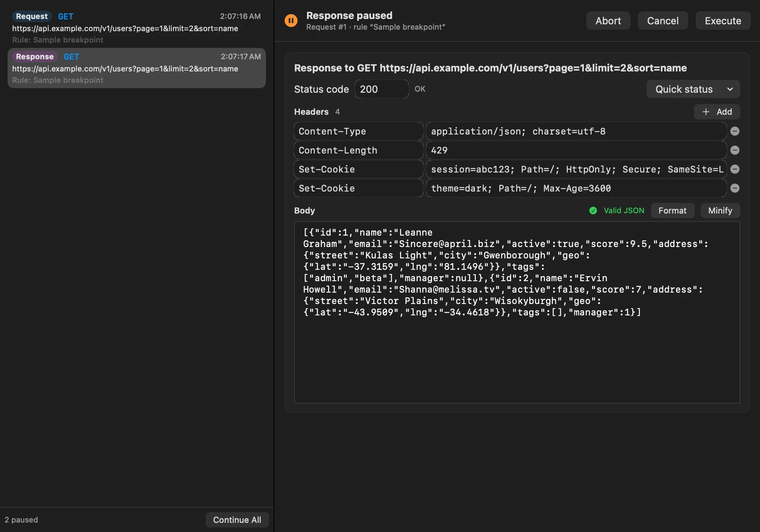The image size is (760, 532).
Task: Delete the theme=dark Set-Cookie header
Action: coord(735,188)
